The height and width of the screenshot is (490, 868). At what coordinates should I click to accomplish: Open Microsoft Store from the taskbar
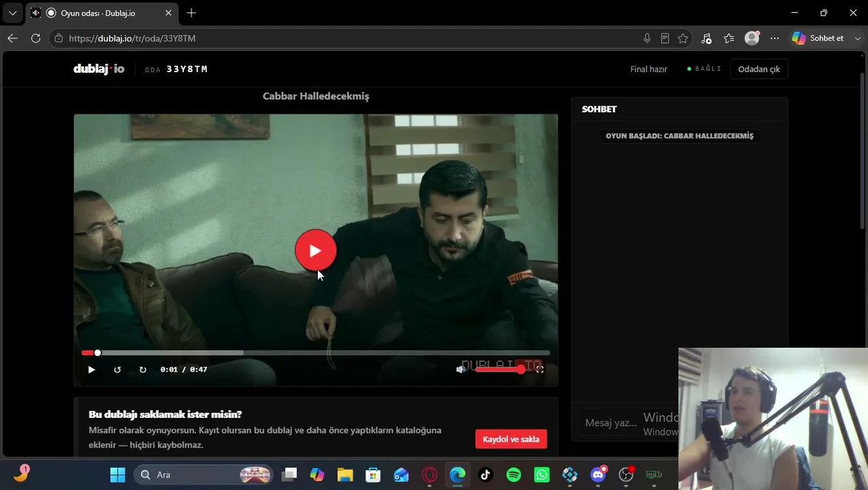[x=373, y=474]
